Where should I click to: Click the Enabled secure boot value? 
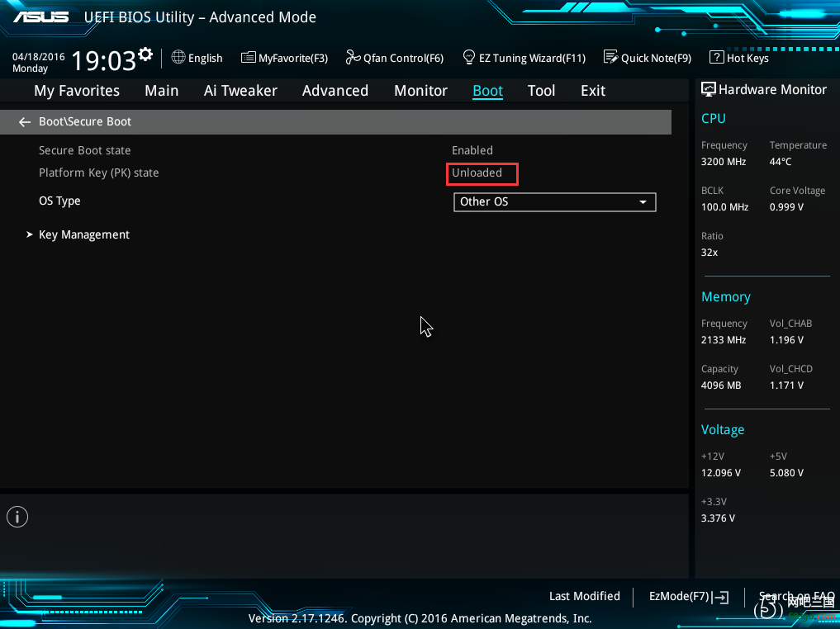point(472,150)
